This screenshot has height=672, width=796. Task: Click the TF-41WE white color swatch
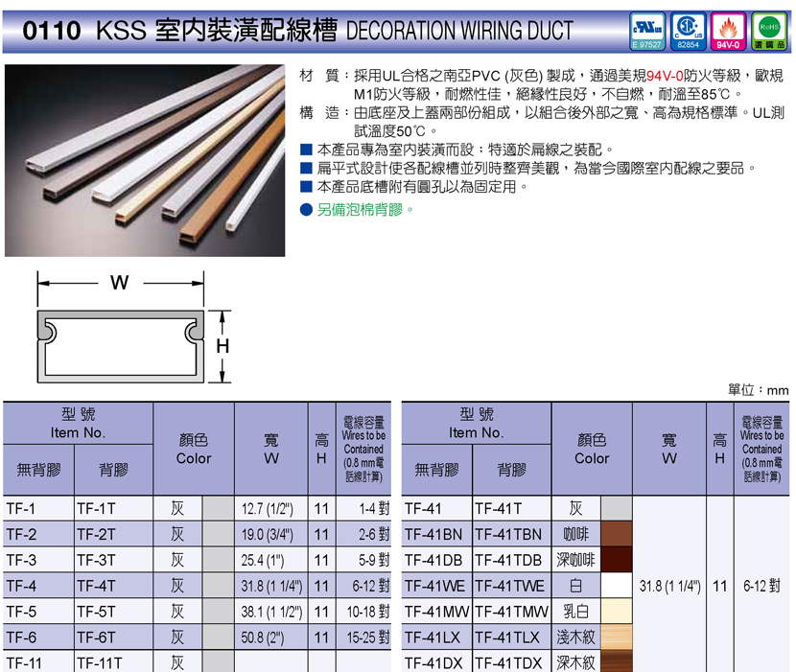coord(617,586)
